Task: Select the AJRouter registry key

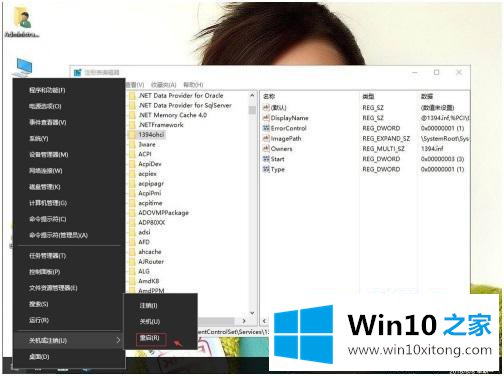Action: pos(151,262)
